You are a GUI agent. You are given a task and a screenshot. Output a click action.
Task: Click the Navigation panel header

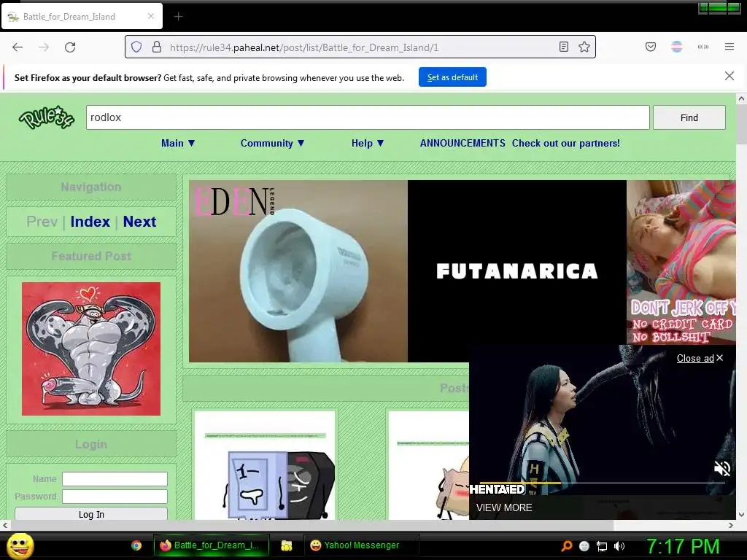(91, 187)
